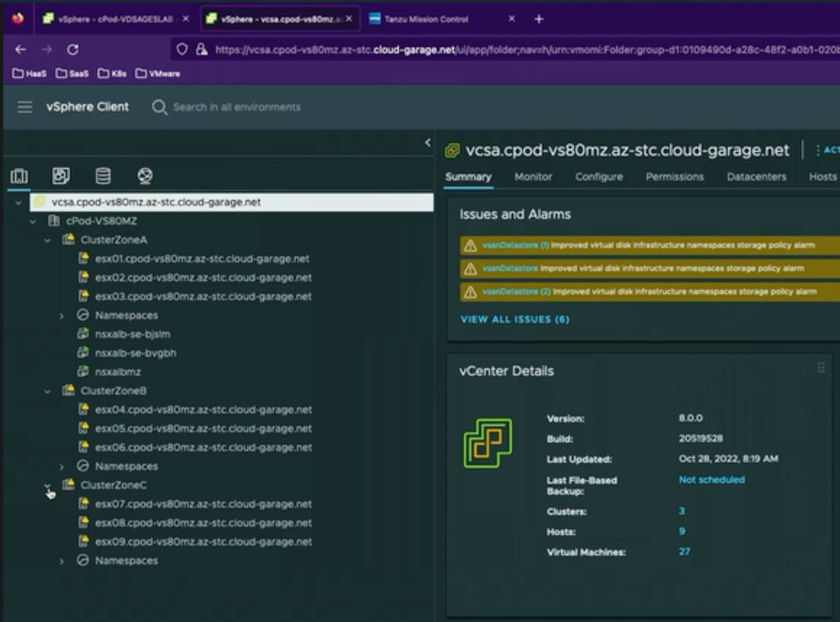The height and width of the screenshot is (622, 840).
Task: Open the Summary tab
Action: [x=468, y=177]
